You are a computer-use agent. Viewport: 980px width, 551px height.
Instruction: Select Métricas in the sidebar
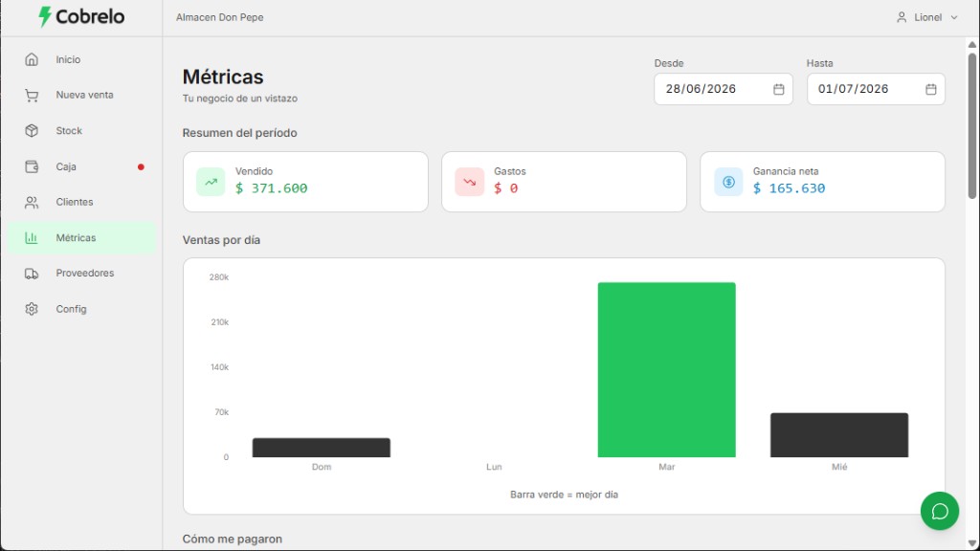82,238
